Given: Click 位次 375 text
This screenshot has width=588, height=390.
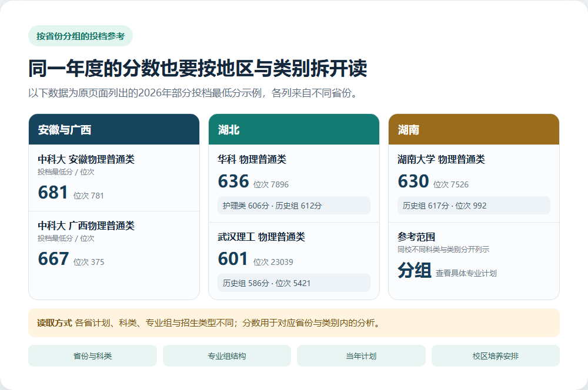Looking at the screenshot, I should coord(89,262).
